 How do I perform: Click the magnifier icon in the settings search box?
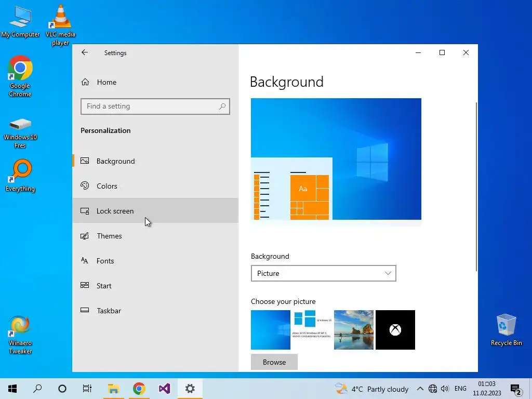tap(222, 107)
